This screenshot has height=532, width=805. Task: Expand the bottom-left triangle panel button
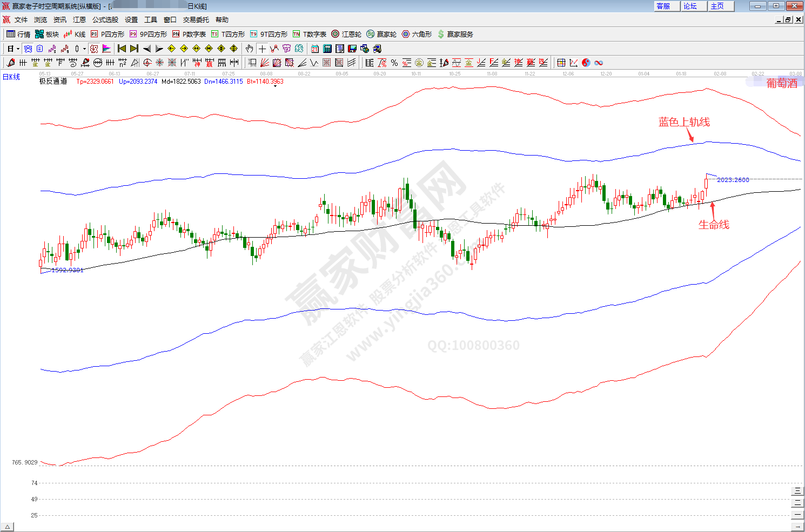[7, 527]
